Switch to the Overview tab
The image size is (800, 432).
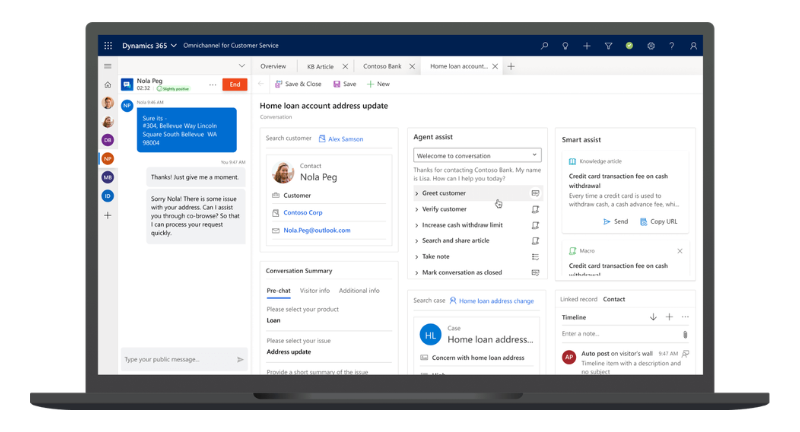click(x=273, y=66)
